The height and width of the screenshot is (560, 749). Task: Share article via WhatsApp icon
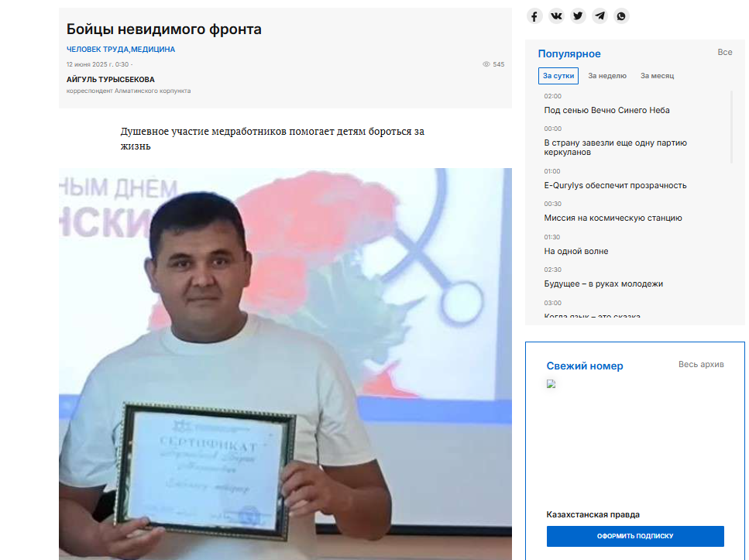[x=621, y=16]
